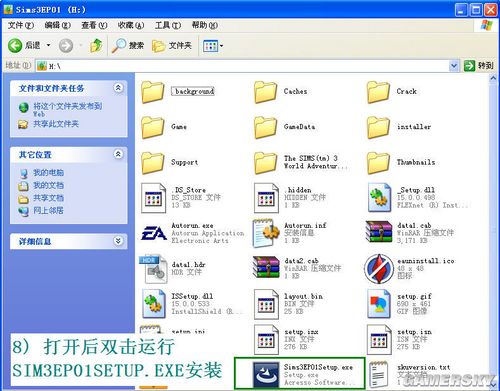The image size is (500, 391).
Task: Open the Tools menu
Action: click(x=168, y=25)
